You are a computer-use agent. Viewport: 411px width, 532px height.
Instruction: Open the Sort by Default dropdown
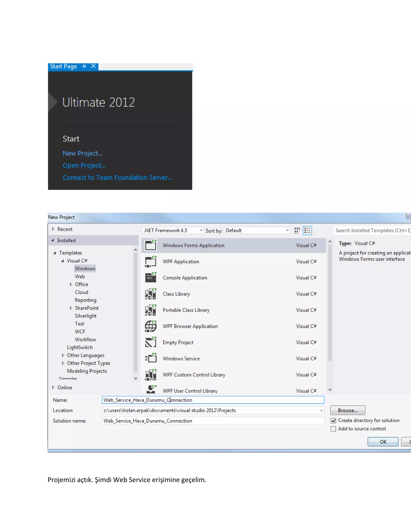[x=257, y=230]
